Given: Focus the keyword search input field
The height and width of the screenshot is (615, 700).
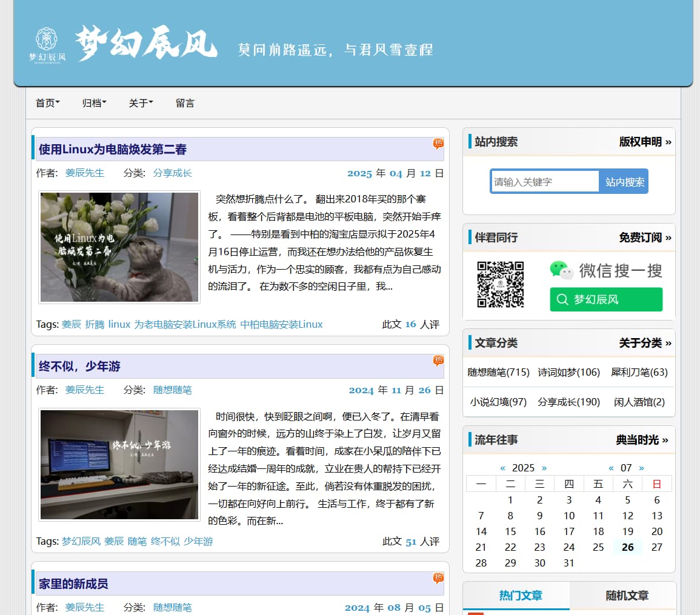Looking at the screenshot, I should (x=544, y=182).
